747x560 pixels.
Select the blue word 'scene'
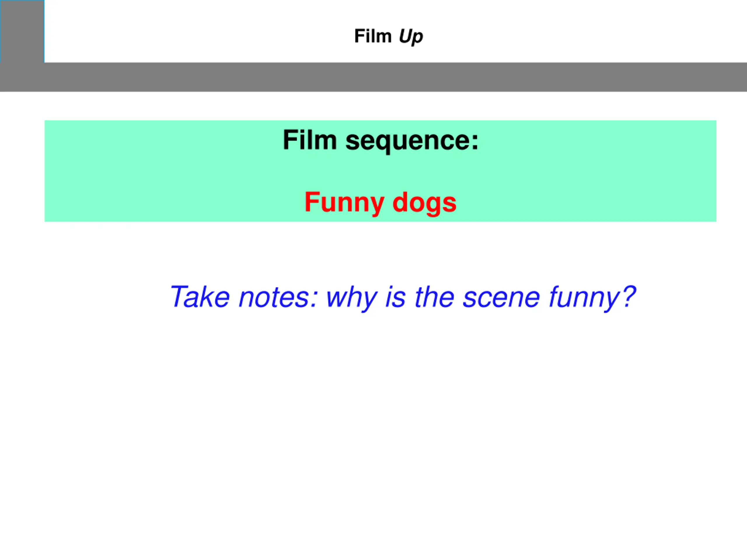pyautogui.click(x=501, y=298)
